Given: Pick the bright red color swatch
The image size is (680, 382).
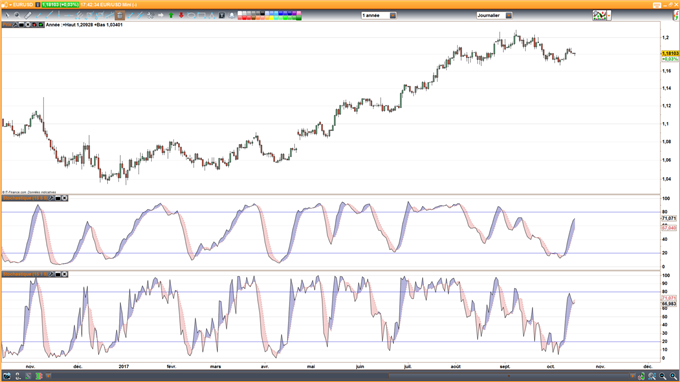Looking at the screenshot, I should 244,18.
